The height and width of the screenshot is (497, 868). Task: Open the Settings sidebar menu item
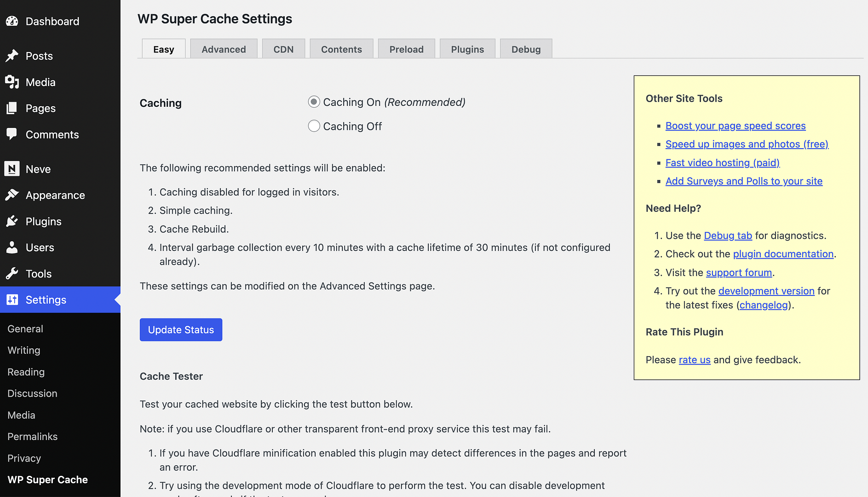coord(60,300)
